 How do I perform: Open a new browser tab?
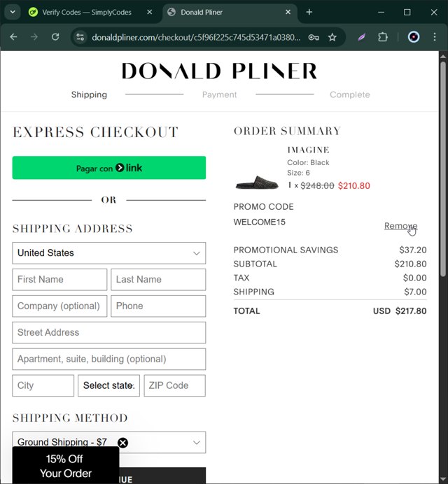pyautogui.click(x=309, y=12)
